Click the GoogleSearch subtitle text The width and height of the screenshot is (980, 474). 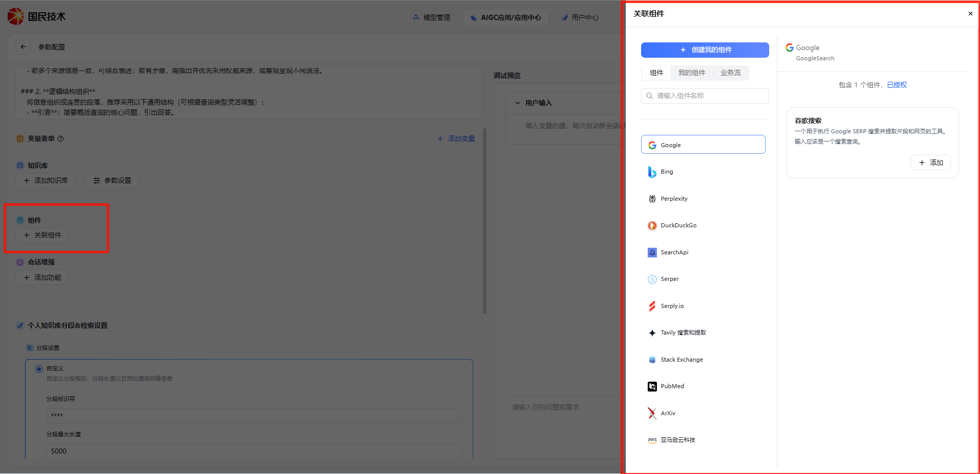point(815,59)
